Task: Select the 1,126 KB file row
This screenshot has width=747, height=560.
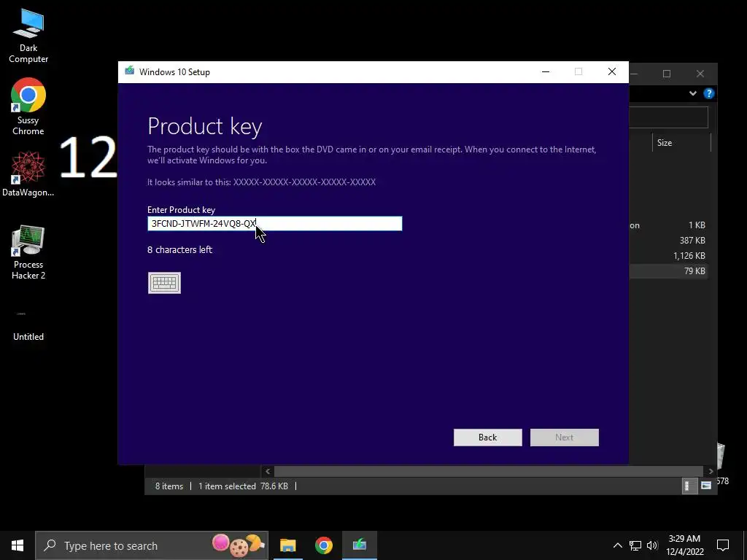Action: pyautogui.click(x=668, y=256)
